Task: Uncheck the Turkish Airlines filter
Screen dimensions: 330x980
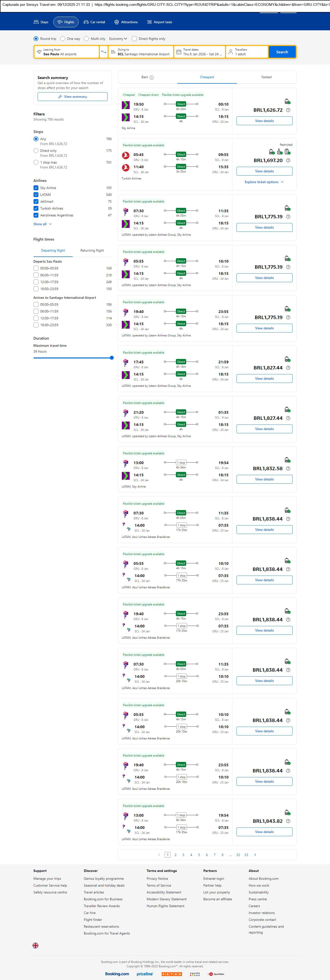Action: (36, 209)
